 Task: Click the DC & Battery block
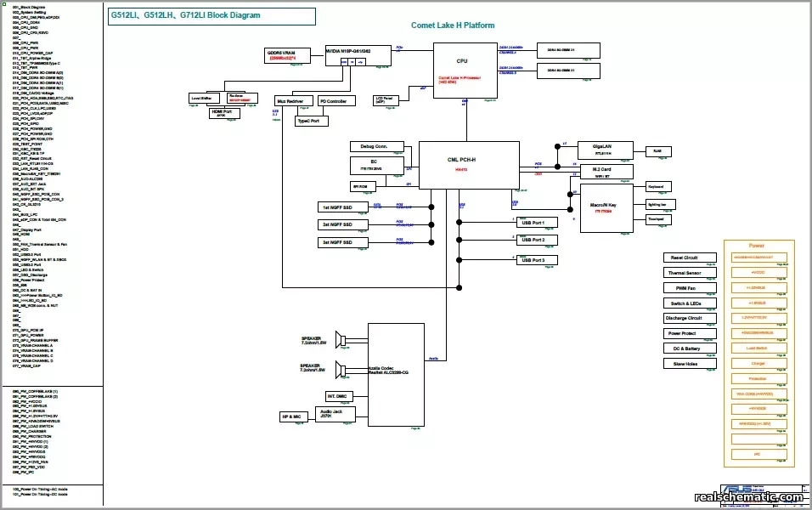tap(688, 348)
